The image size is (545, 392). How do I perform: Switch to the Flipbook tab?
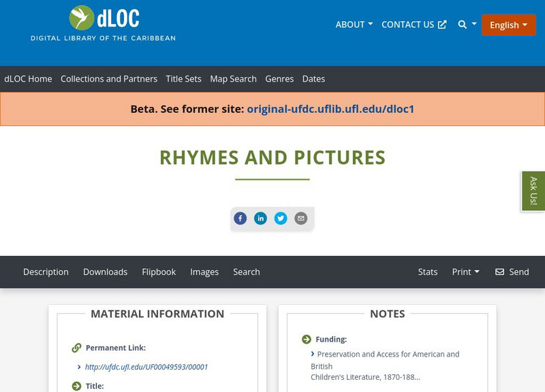(x=158, y=272)
